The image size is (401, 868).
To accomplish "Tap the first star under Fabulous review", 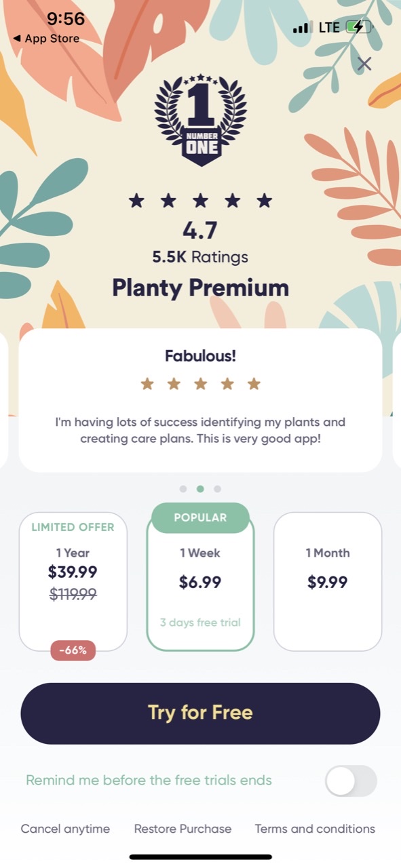I will tap(147, 384).
